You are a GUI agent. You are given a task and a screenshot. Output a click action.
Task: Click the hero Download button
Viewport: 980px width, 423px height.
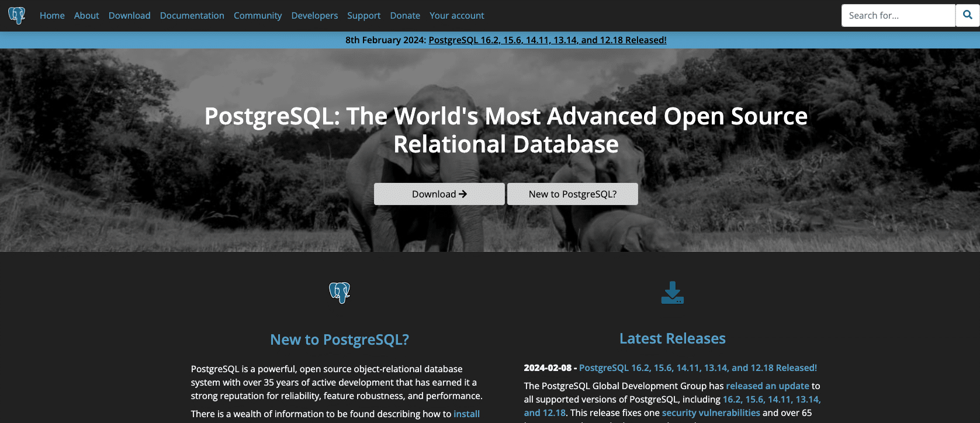[439, 194]
